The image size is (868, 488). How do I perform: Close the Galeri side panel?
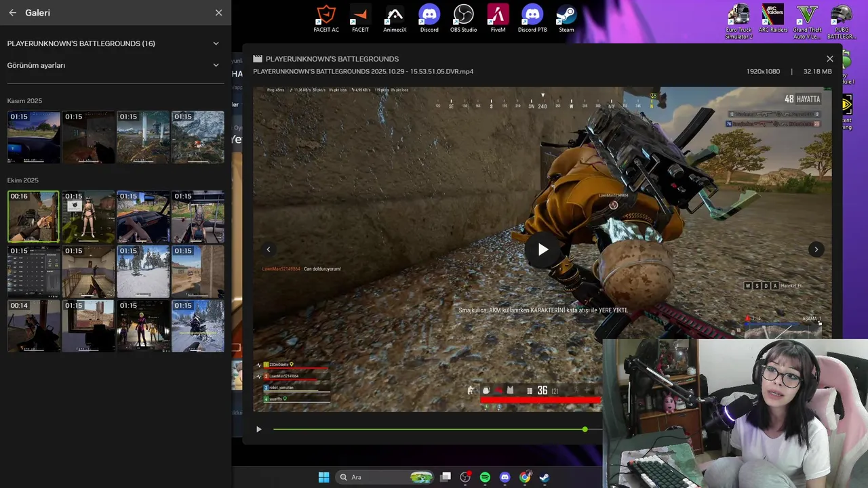tap(218, 13)
